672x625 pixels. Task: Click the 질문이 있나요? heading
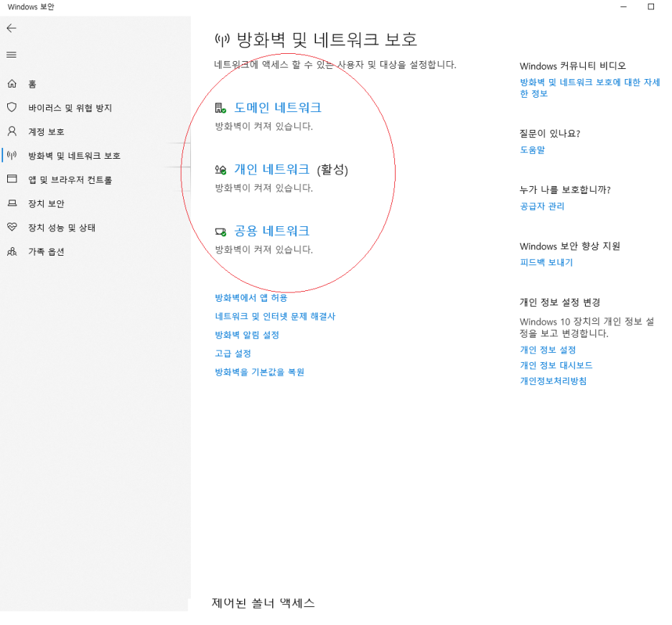coord(550,134)
